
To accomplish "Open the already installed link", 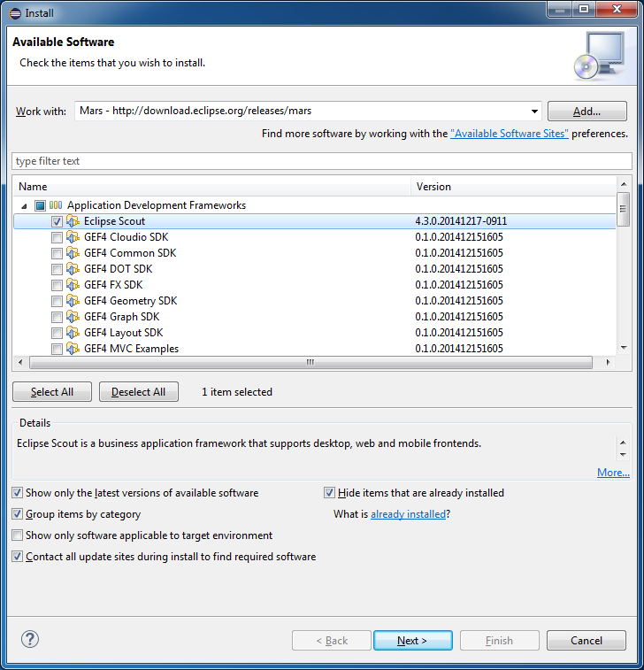I will coord(408,514).
